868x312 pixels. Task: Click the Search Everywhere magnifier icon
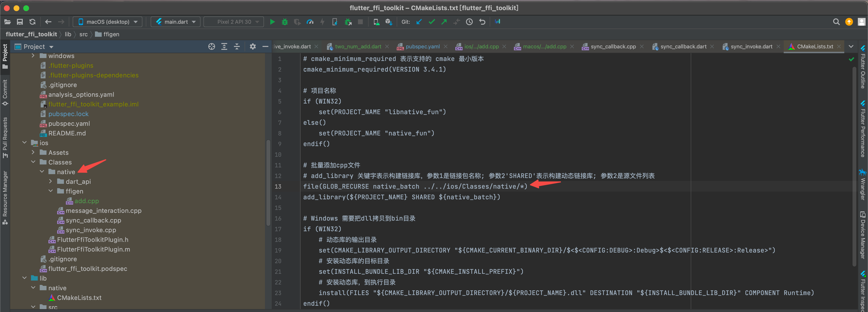click(836, 22)
